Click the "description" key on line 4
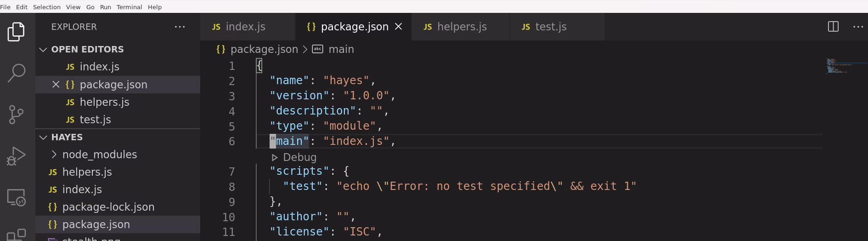The image size is (868, 241). [x=313, y=111]
